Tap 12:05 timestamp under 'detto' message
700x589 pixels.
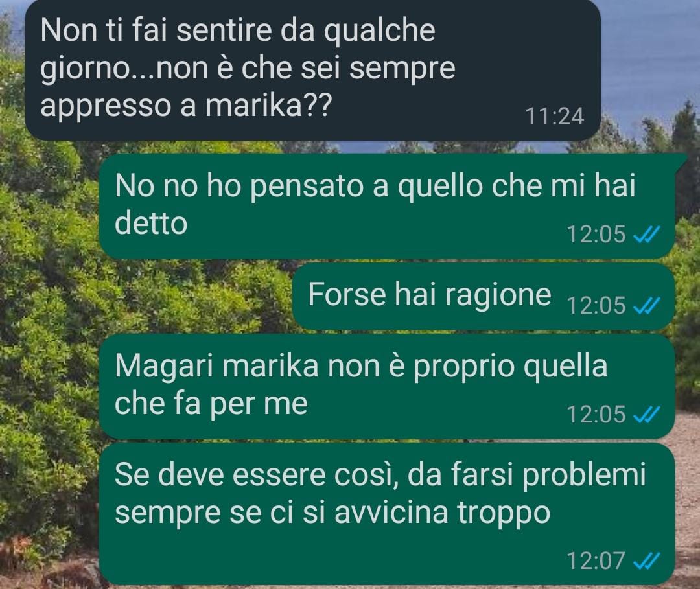pos(596,235)
